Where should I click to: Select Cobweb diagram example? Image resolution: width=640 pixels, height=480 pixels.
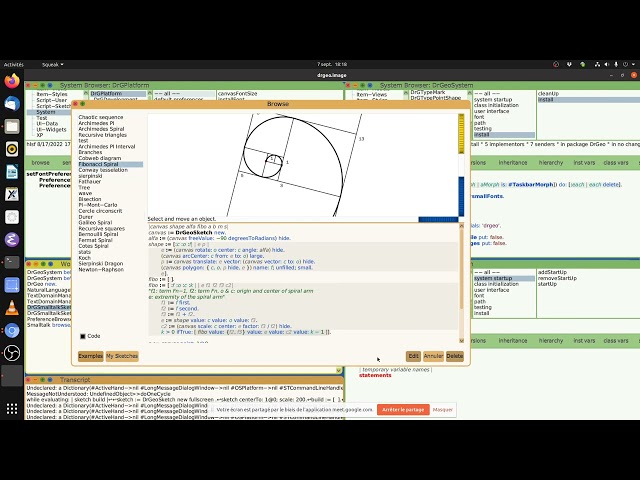click(x=100, y=158)
